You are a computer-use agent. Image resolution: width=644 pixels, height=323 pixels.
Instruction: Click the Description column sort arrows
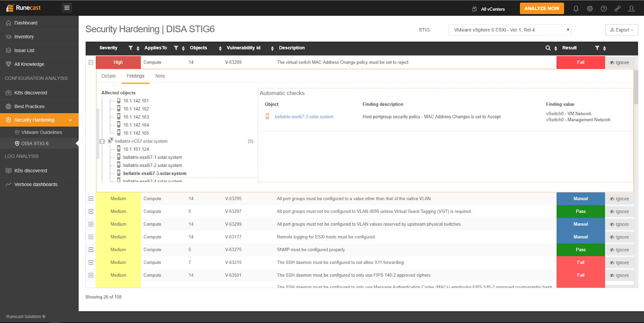(555, 48)
